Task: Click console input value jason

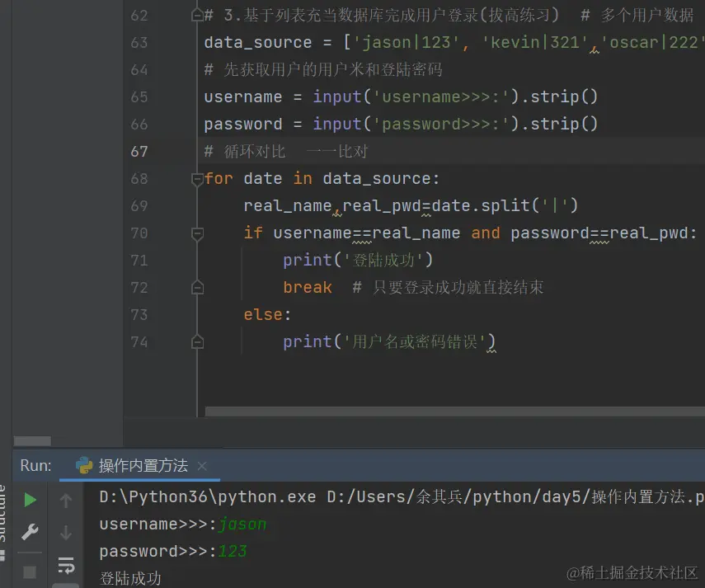Action: [x=242, y=524]
